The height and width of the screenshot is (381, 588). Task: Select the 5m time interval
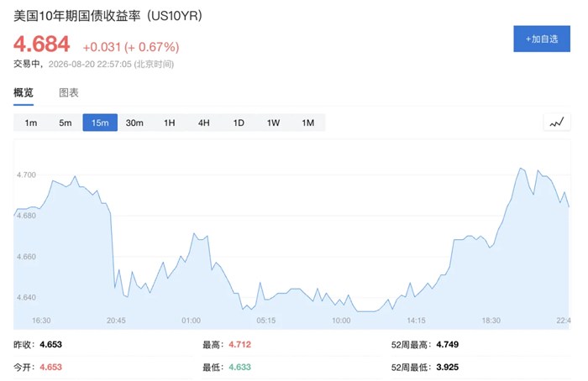[x=66, y=123]
